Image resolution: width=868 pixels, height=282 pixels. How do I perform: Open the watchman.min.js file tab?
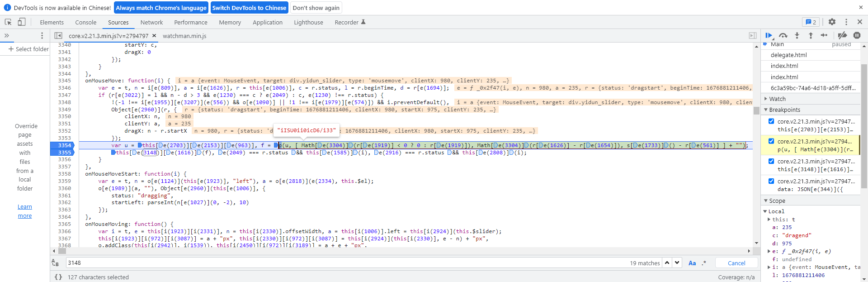point(184,36)
